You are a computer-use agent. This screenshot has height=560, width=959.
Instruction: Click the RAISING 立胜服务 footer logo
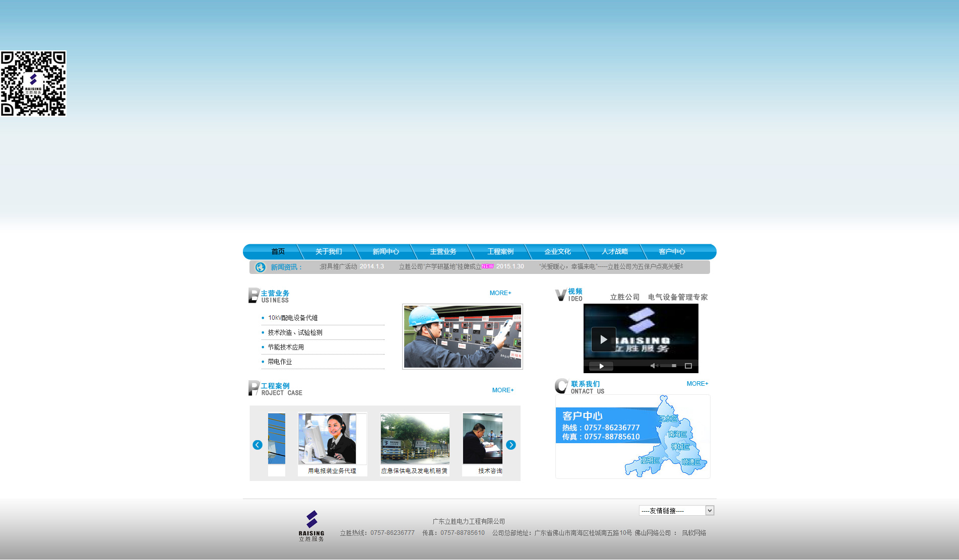click(x=311, y=526)
